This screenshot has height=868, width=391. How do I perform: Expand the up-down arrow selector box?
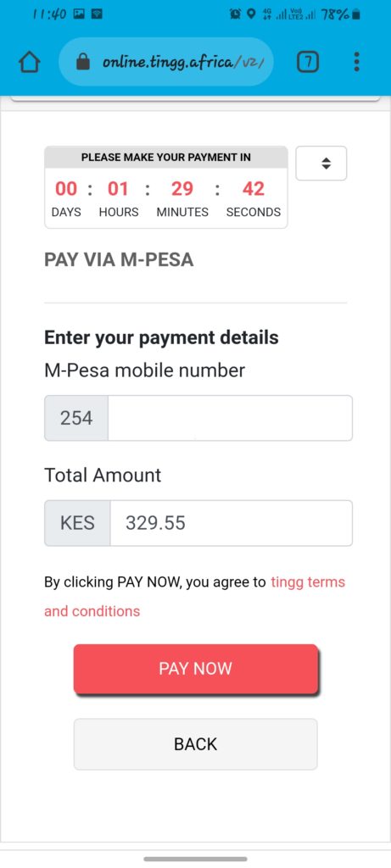[x=321, y=164]
